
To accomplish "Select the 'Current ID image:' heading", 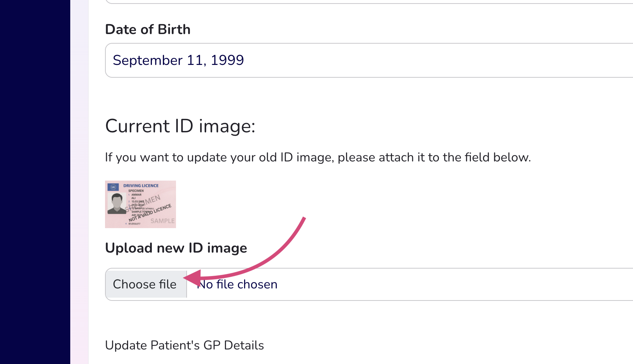I will coord(180,126).
